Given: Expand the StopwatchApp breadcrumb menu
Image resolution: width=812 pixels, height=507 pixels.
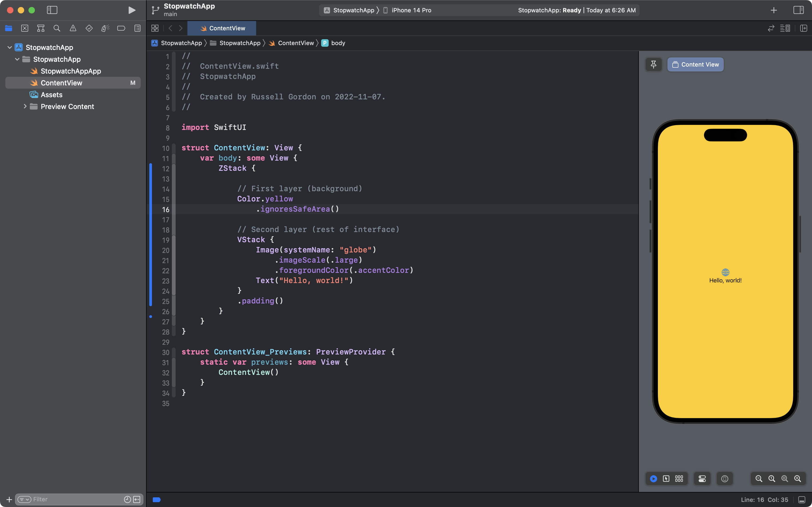Looking at the screenshot, I should tap(181, 43).
